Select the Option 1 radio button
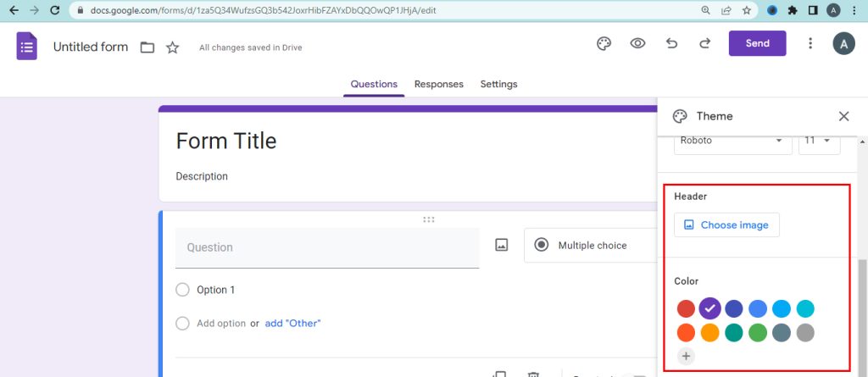The height and width of the screenshot is (377, 868). tap(182, 290)
